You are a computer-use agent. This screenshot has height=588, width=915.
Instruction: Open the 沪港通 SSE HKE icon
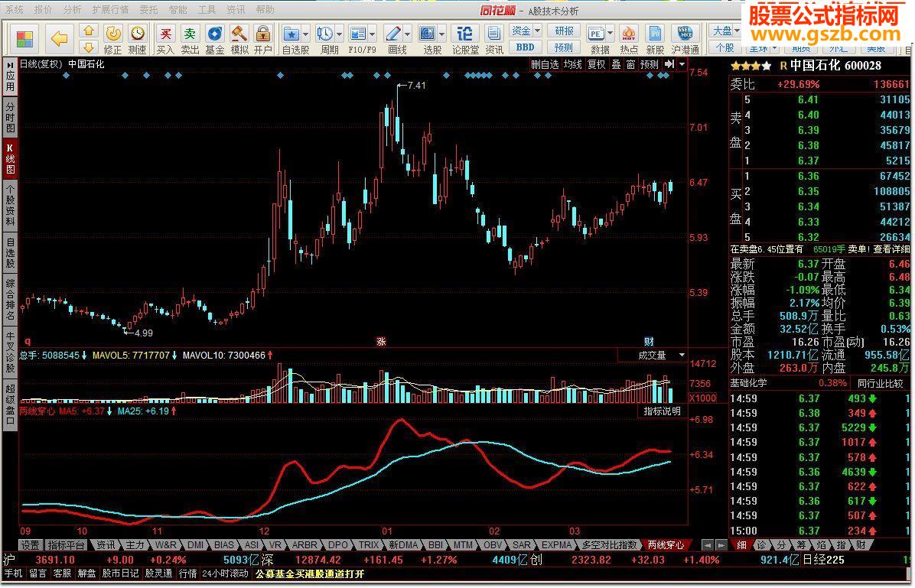pos(685,34)
